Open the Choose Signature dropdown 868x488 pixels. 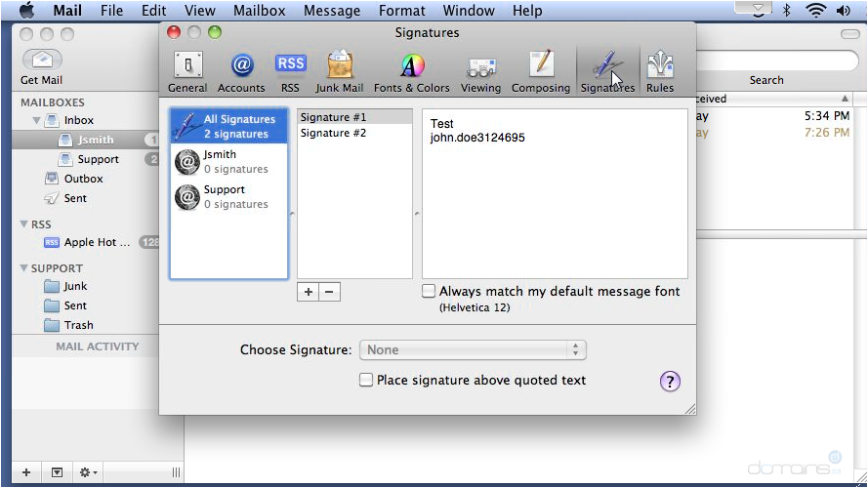(x=473, y=349)
